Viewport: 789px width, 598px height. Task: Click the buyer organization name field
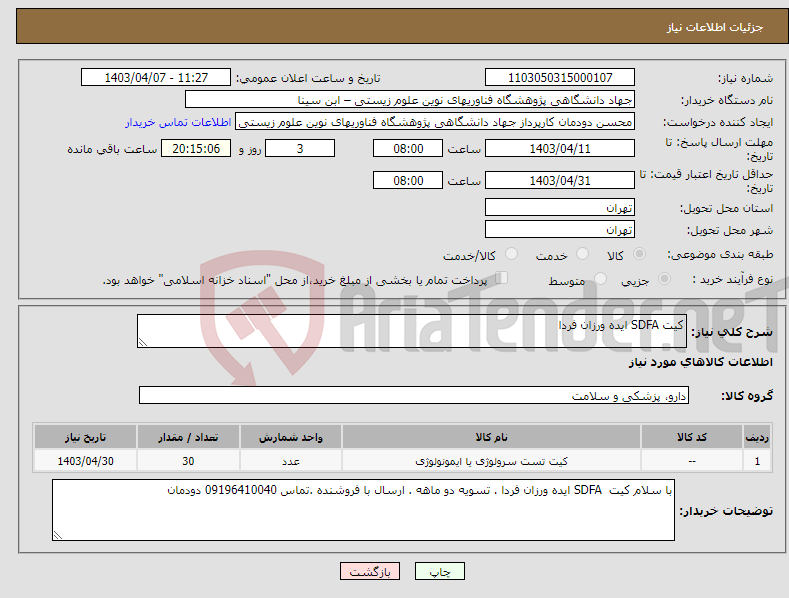pyautogui.click(x=410, y=100)
